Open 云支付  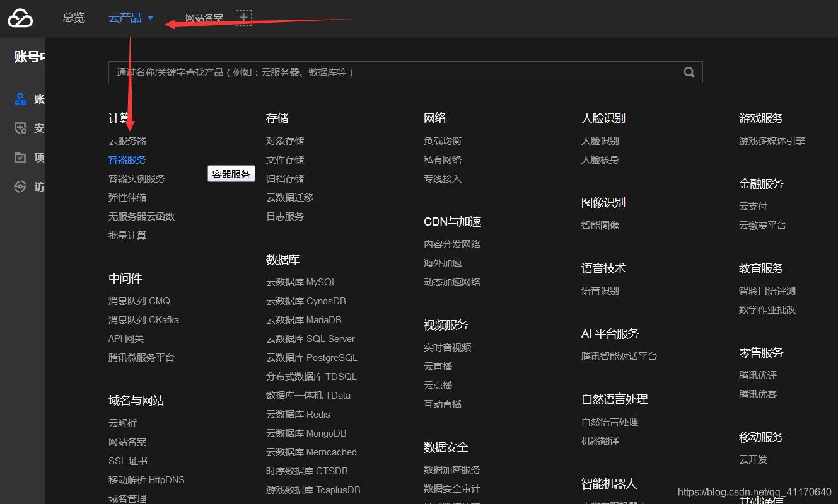[x=753, y=207]
